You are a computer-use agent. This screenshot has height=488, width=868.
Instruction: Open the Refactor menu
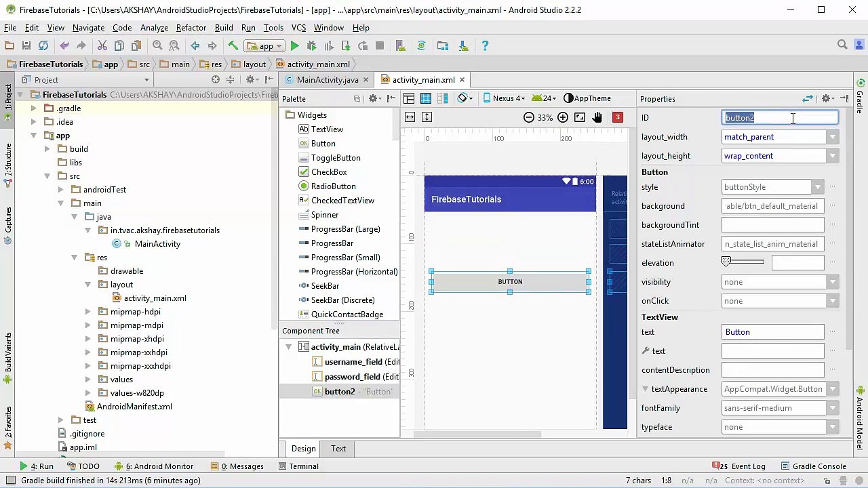click(191, 28)
